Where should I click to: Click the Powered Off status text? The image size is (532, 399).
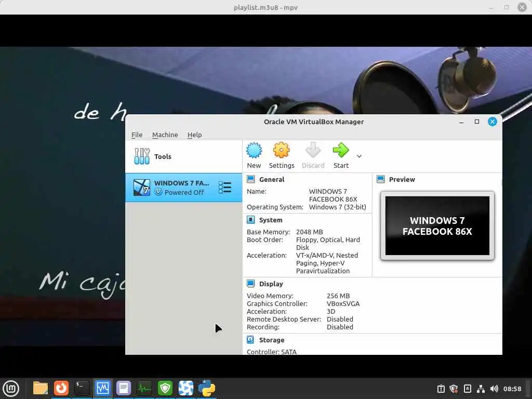click(x=184, y=192)
